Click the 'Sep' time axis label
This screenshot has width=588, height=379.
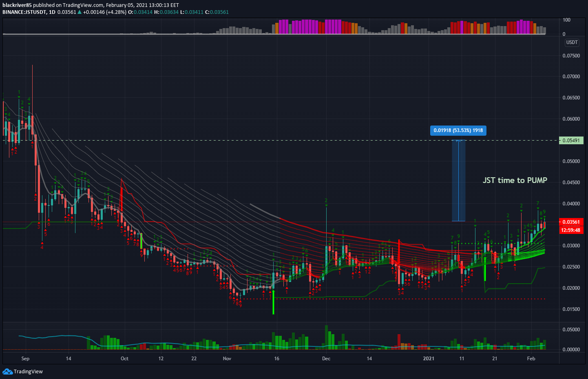tap(25, 359)
